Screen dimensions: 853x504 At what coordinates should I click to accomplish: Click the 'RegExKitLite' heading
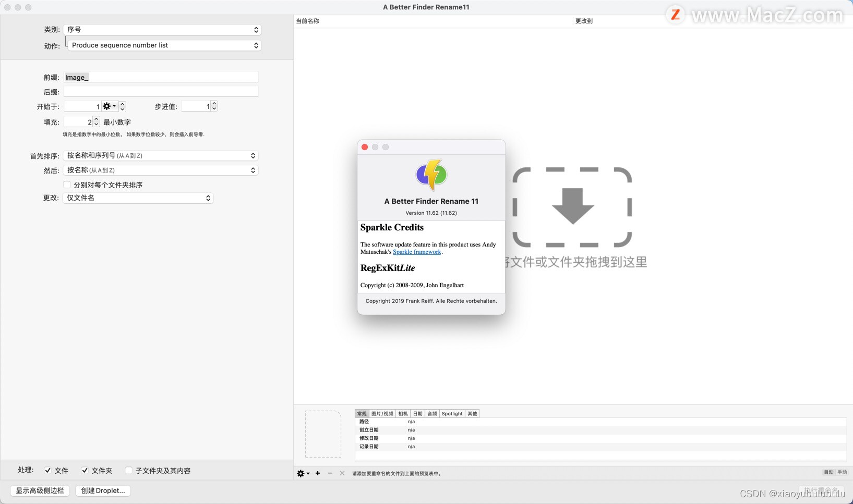(x=388, y=268)
